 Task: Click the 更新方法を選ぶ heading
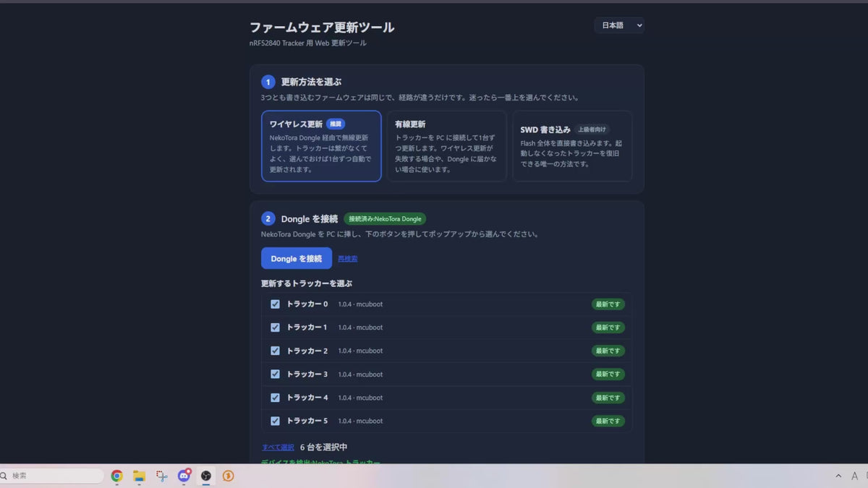click(x=311, y=82)
